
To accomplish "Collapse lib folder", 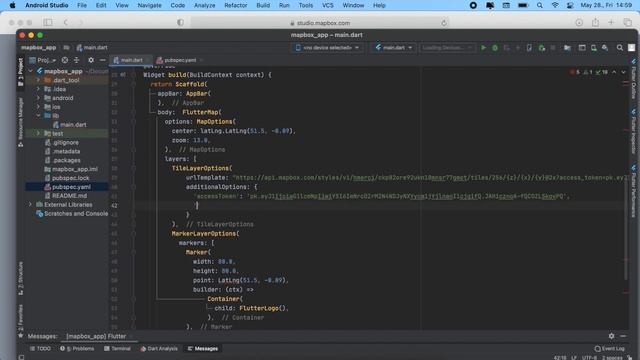I will (x=38, y=116).
